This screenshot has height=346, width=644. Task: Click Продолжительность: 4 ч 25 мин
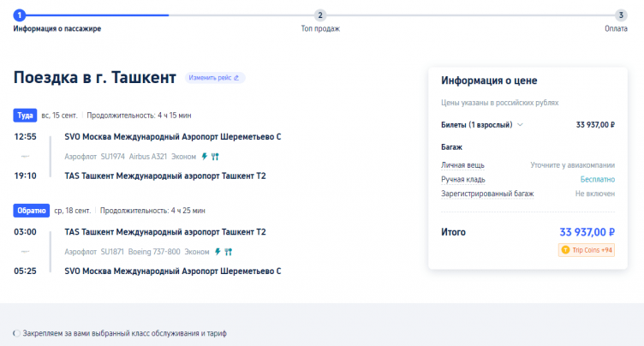pos(152,211)
